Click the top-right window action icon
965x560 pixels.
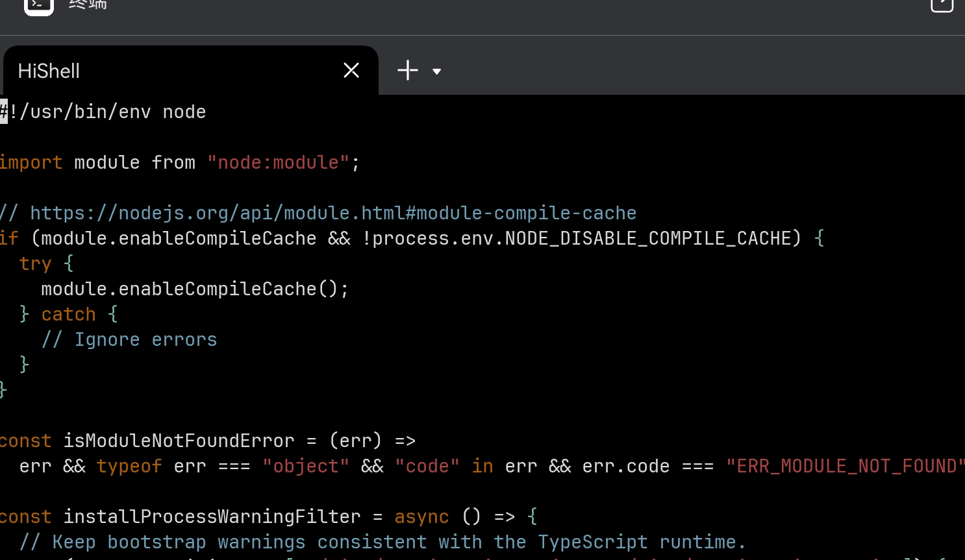942,5
